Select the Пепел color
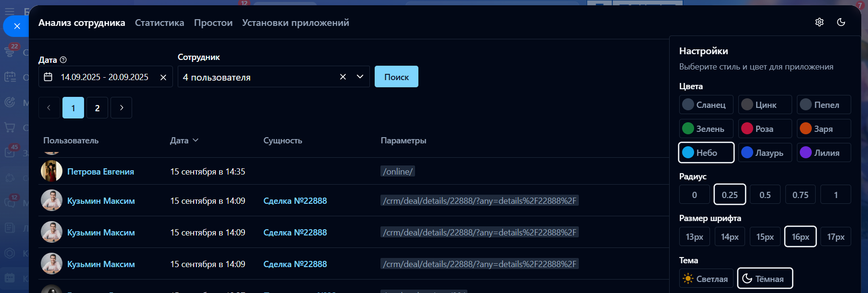The image size is (868, 293). pos(824,105)
